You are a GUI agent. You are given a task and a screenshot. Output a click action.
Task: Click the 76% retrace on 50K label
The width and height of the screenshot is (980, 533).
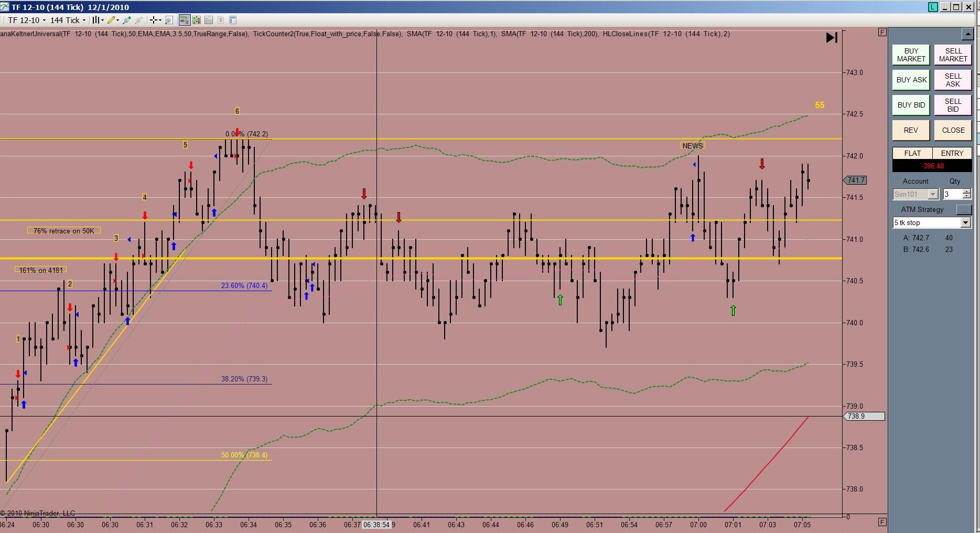[64, 231]
